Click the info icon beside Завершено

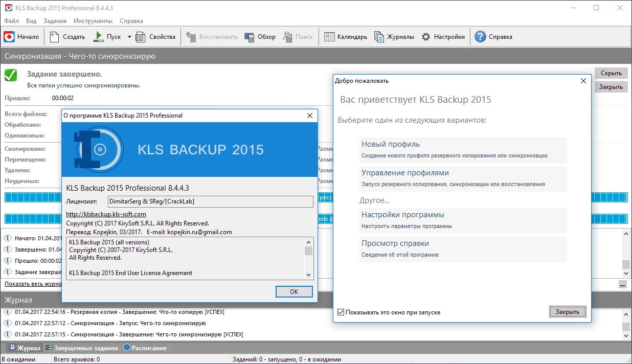[8, 249]
